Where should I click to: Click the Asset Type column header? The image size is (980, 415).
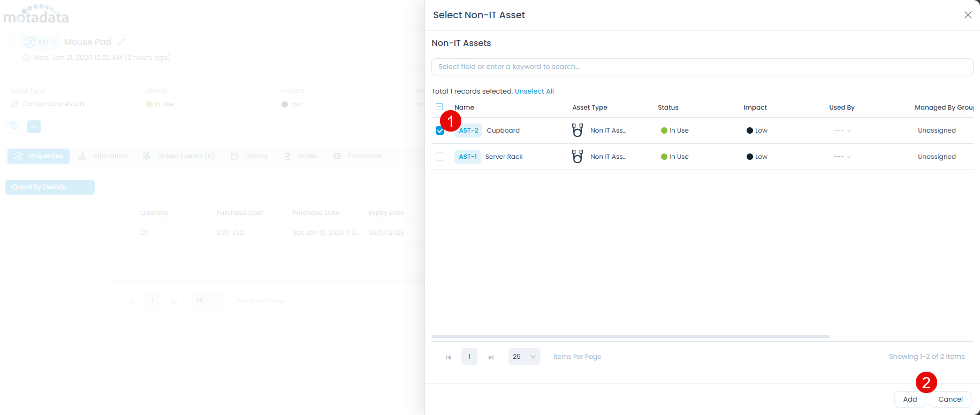pyautogui.click(x=589, y=107)
